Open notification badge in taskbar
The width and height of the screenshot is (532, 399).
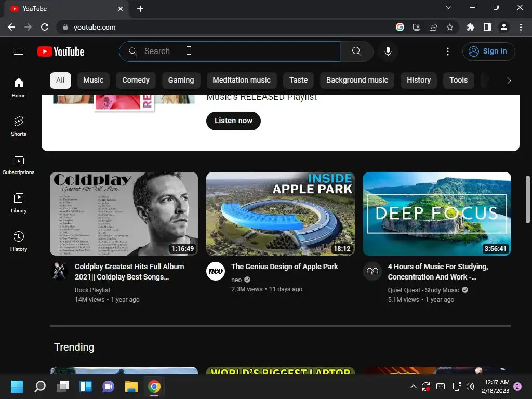tap(517, 387)
